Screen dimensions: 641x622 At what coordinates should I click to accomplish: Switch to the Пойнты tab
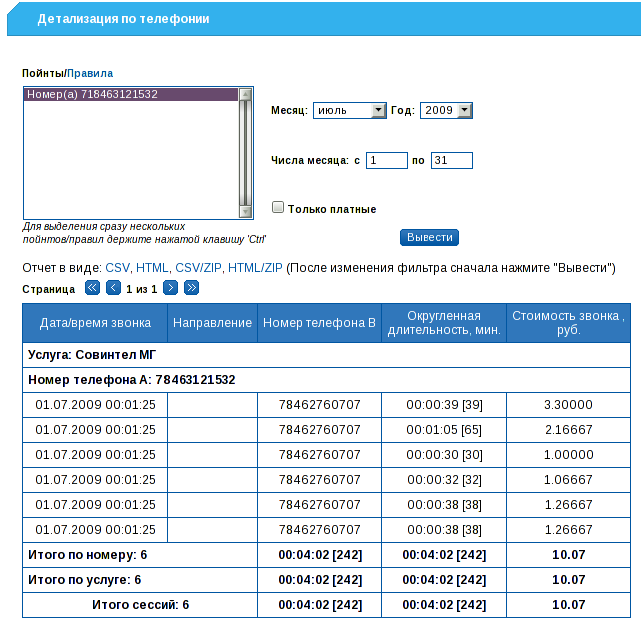point(43,73)
